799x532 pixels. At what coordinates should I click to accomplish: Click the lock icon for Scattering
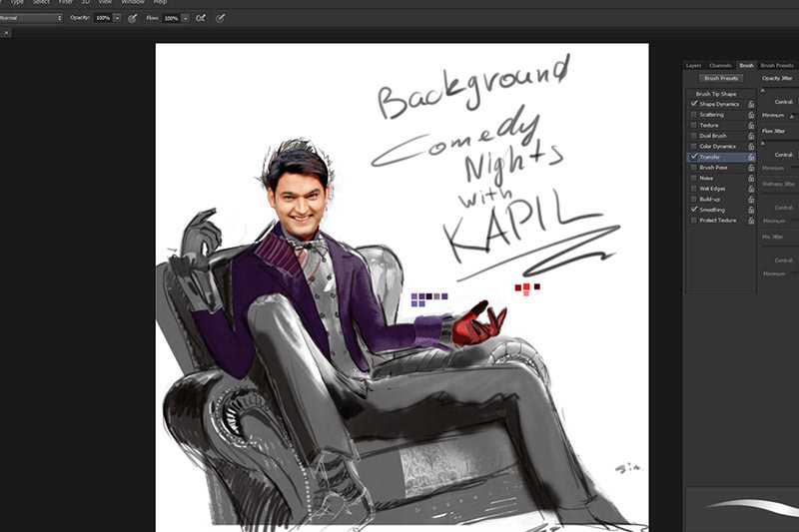tap(751, 115)
